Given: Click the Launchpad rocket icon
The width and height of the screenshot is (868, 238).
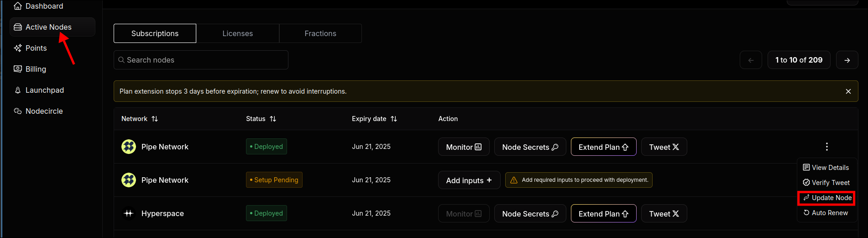Looking at the screenshot, I should tap(18, 90).
